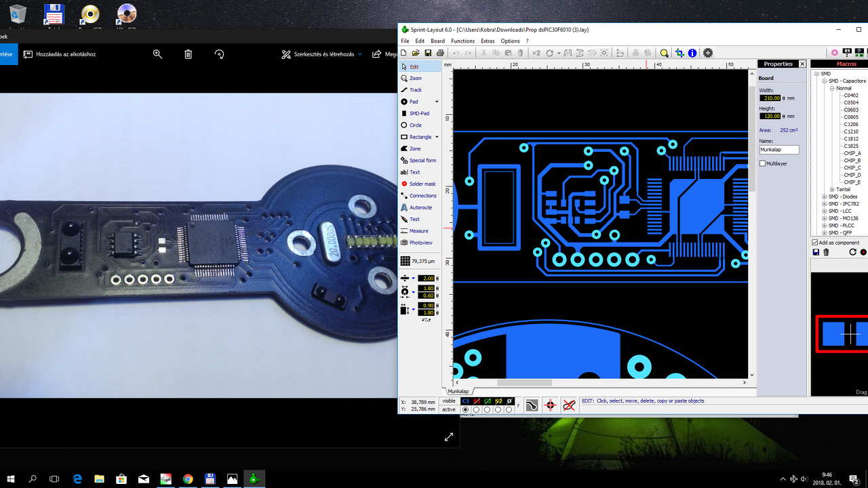Set layer O as active
The width and height of the screenshot is (868, 488).
(x=509, y=410)
